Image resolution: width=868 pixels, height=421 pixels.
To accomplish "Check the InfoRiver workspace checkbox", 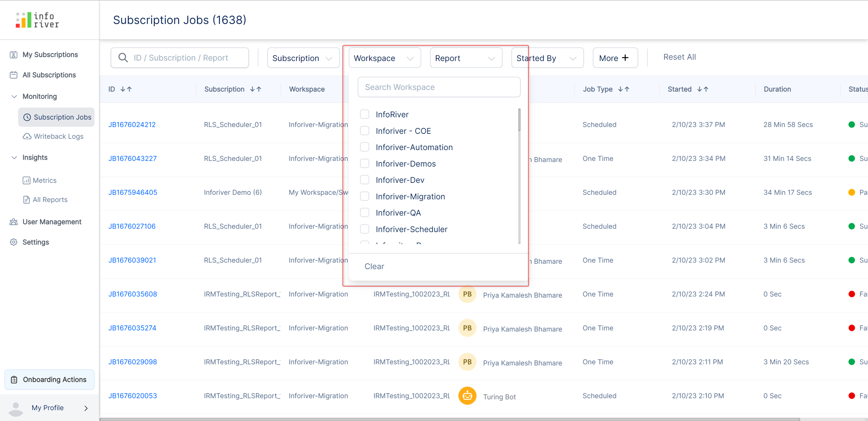I will 364,114.
